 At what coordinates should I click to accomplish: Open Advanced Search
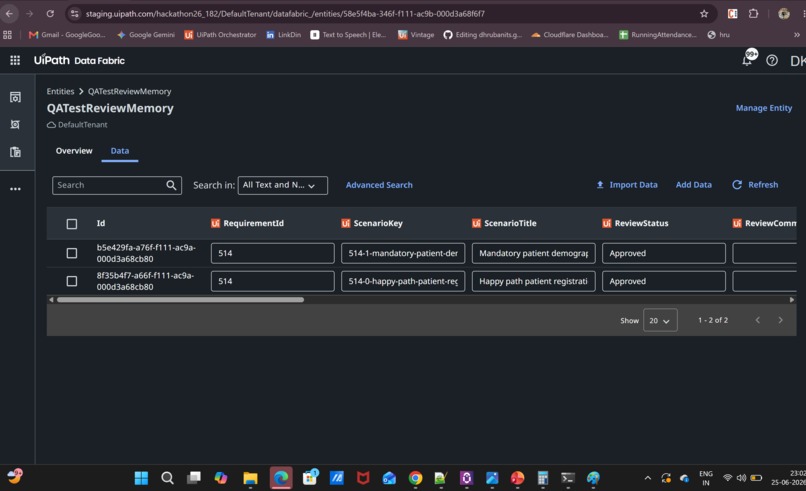[x=379, y=185]
